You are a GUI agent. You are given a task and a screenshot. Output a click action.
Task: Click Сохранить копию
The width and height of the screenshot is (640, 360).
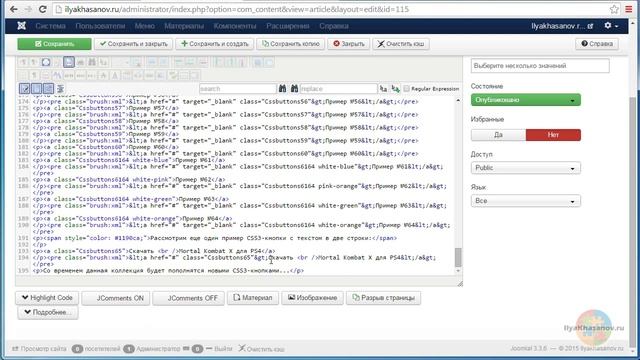point(291,44)
